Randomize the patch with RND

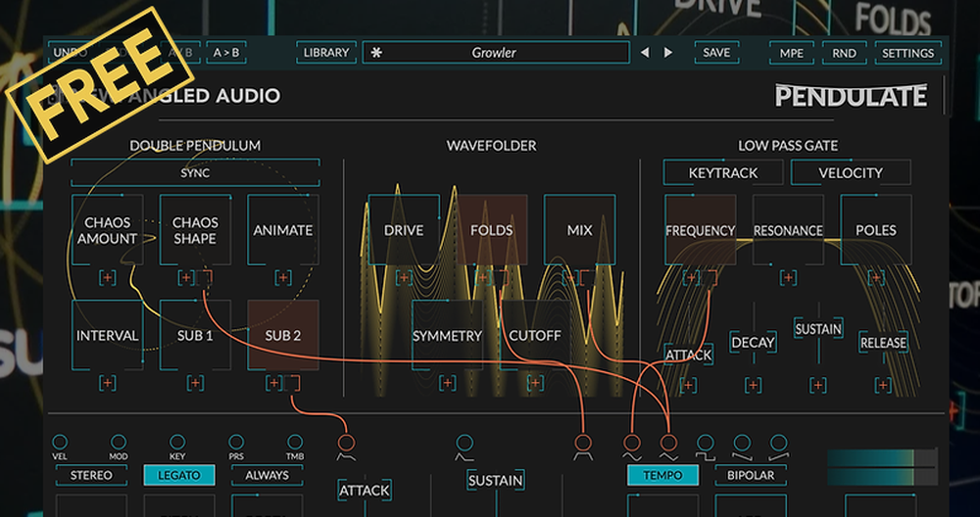click(x=845, y=53)
